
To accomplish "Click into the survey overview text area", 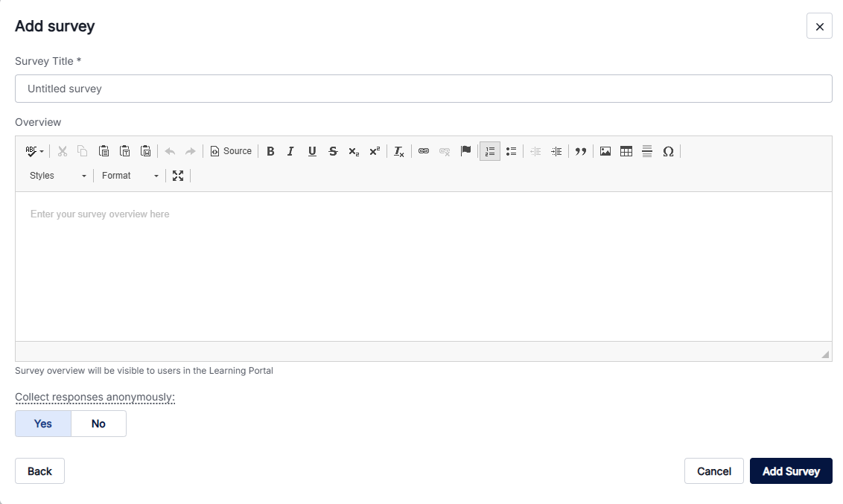I will (424, 267).
